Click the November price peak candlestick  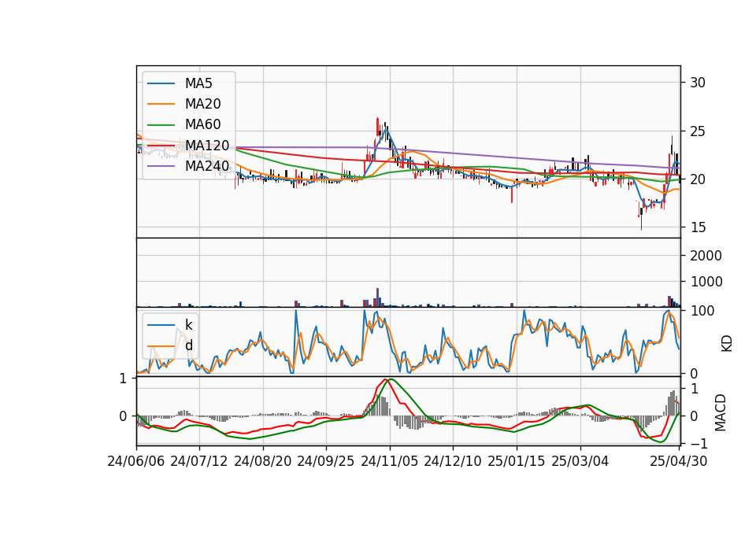coord(377,127)
